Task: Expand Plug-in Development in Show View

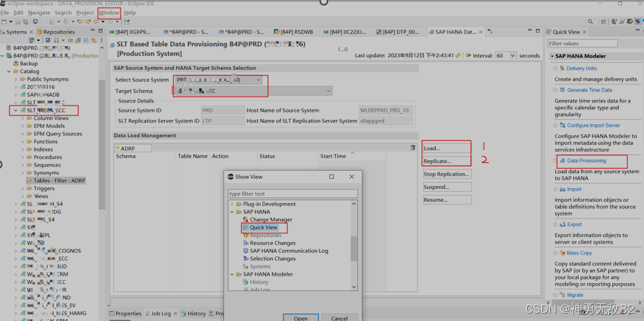Action: (x=232, y=204)
